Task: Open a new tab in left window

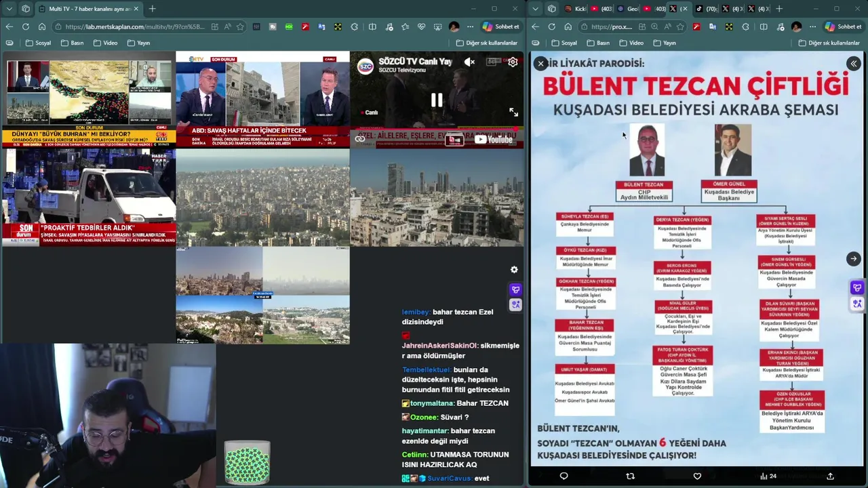Action: pos(152,9)
